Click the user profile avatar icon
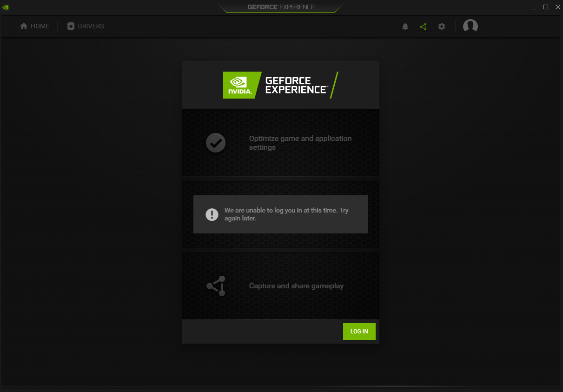 (470, 26)
